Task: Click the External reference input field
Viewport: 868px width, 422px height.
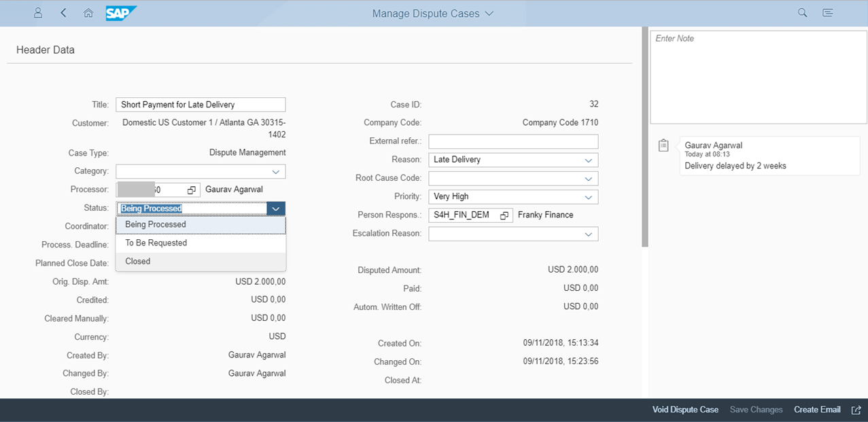Action: (x=513, y=141)
